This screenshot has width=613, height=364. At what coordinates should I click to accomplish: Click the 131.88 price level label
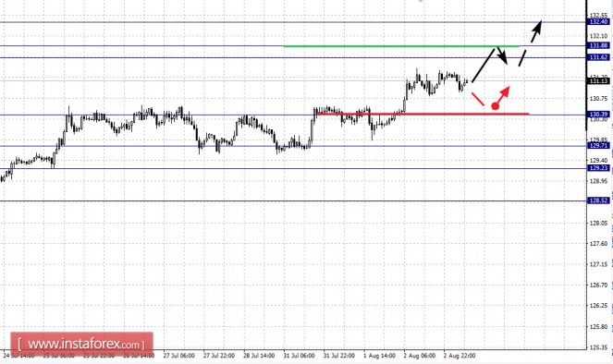[598, 45]
